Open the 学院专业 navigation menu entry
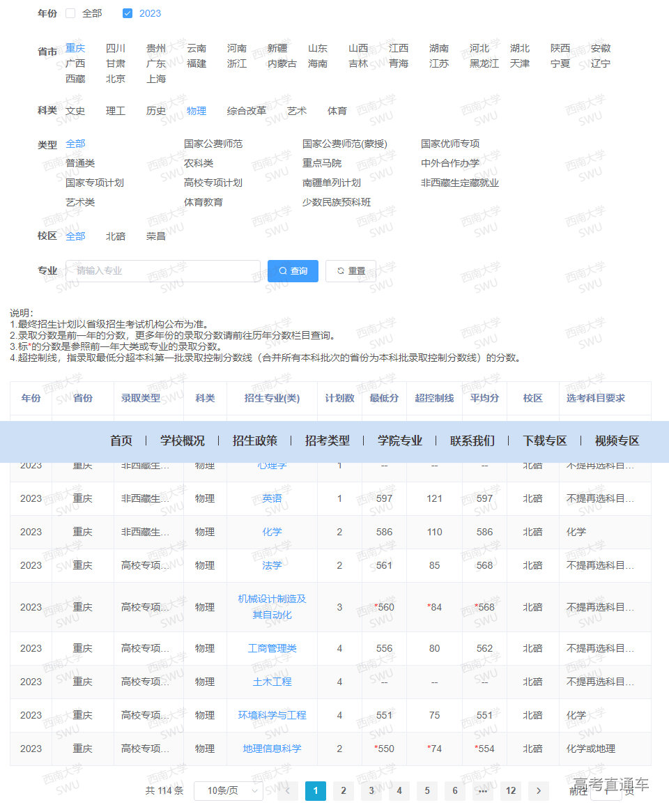This screenshot has width=669, height=812. [x=399, y=441]
